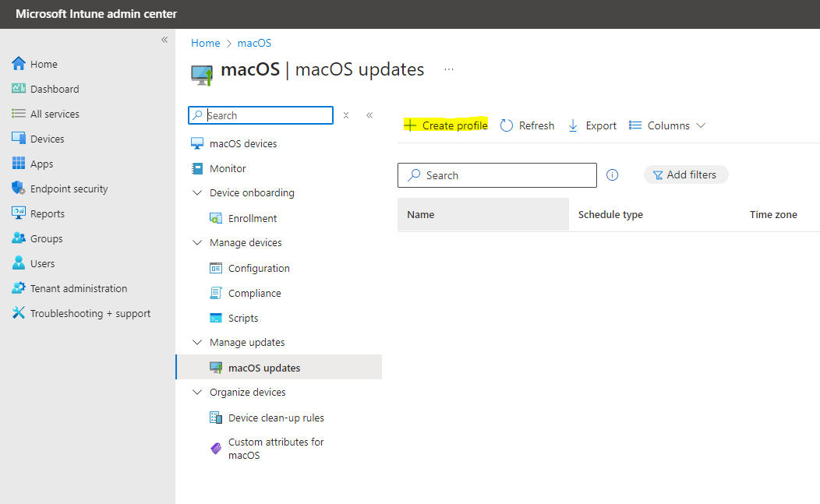Collapse the Organize devices section
820x504 pixels.
point(197,392)
